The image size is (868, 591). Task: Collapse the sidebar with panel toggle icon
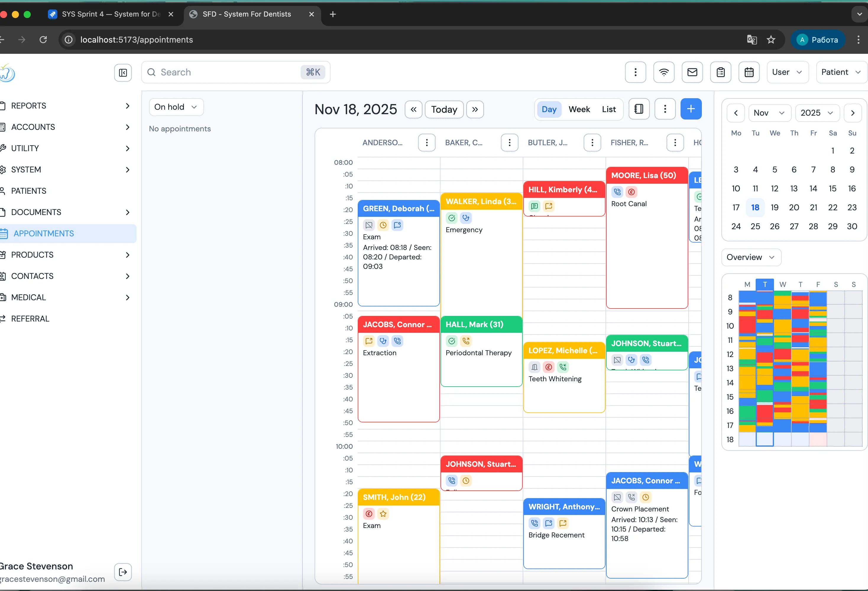click(123, 72)
